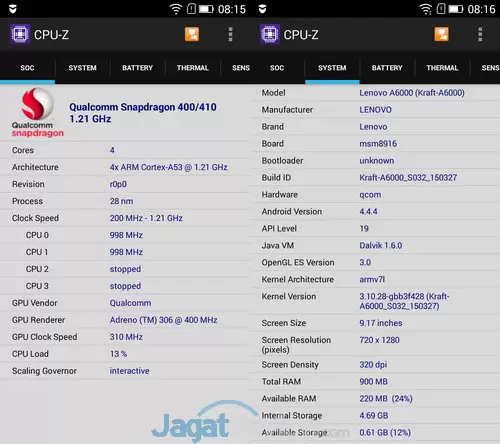Image resolution: width=500 pixels, height=444 pixels.
Task: Tap the notification icon at top-left of left screen
Action: (13, 9)
